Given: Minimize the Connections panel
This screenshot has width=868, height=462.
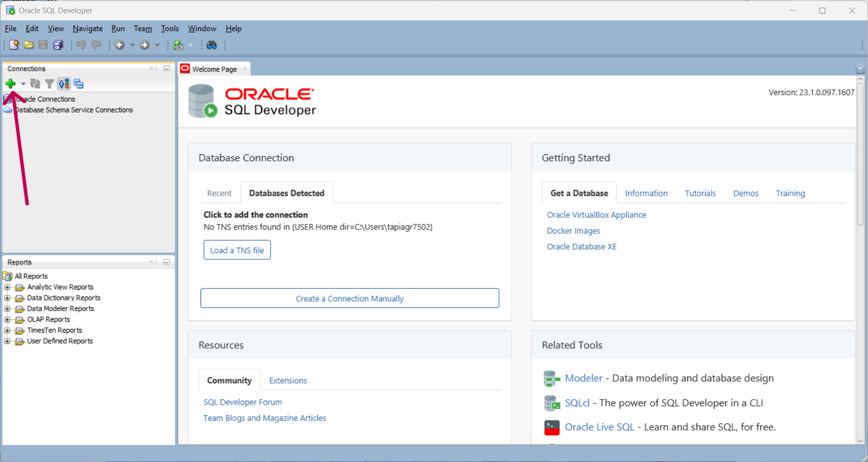Looking at the screenshot, I should coord(166,69).
